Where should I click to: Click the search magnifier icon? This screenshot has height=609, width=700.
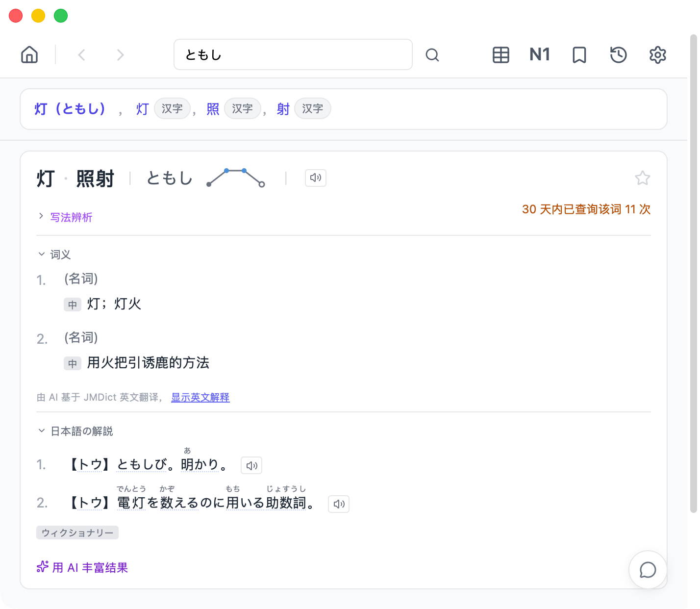pos(432,54)
